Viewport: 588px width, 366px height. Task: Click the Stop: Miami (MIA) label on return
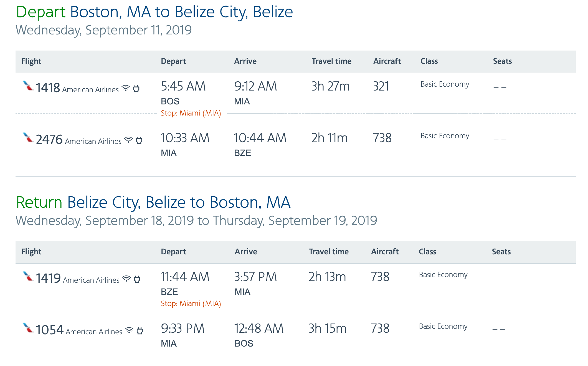tap(191, 304)
